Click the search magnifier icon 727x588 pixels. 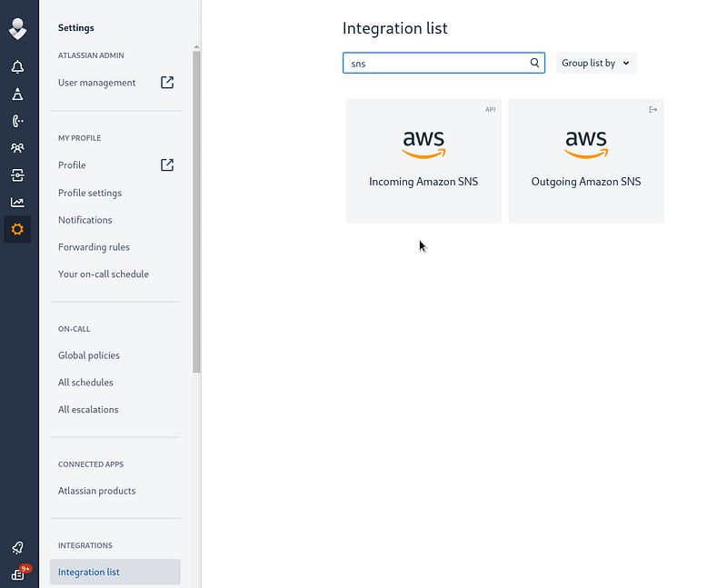click(534, 63)
